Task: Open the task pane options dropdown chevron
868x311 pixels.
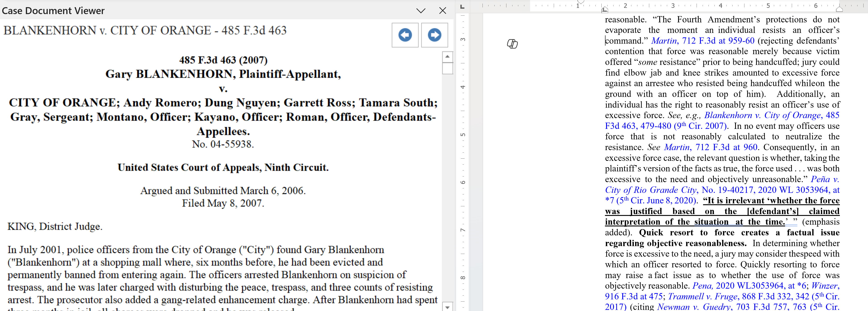Action: [421, 11]
